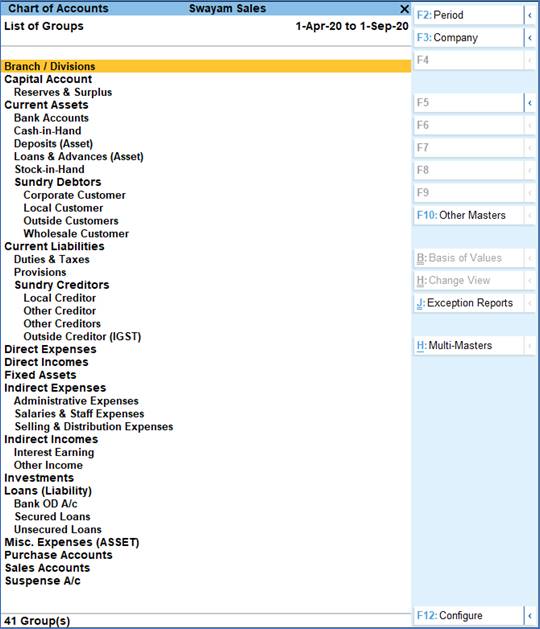Open the F3 Company selector

468,38
